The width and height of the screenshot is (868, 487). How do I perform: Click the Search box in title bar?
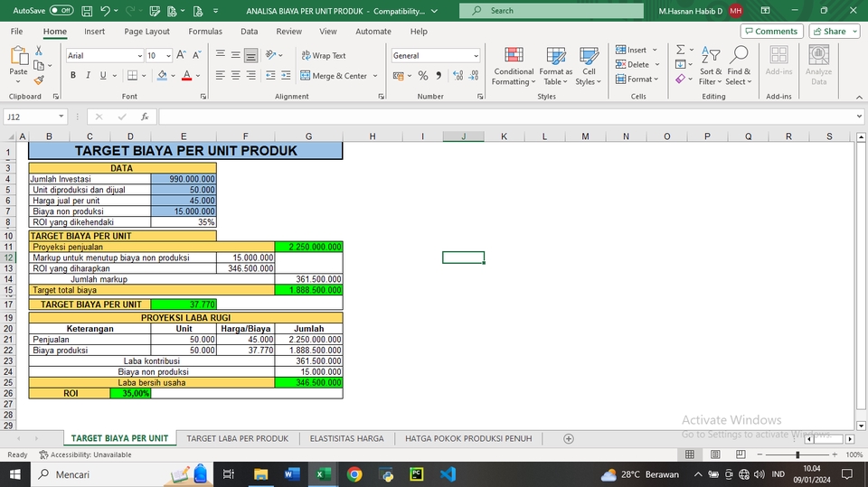click(552, 11)
